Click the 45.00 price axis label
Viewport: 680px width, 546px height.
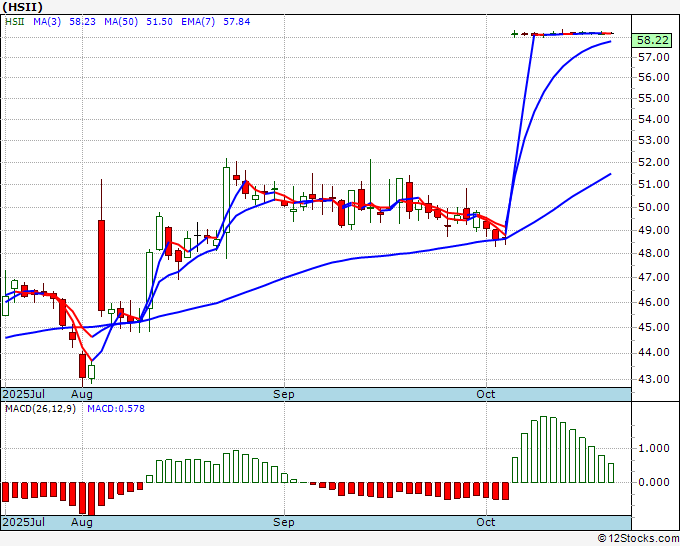[x=654, y=327]
